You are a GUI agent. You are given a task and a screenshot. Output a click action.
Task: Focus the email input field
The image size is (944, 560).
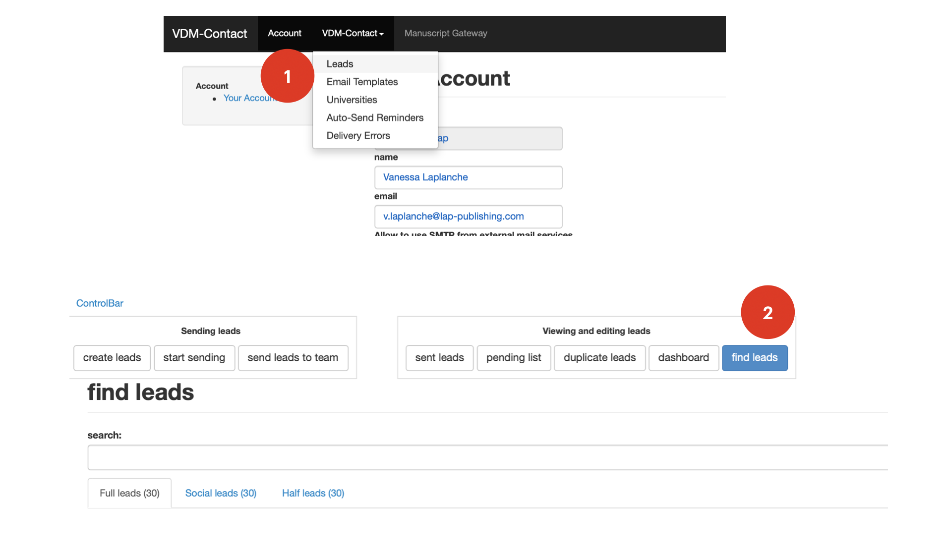tap(468, 217)
